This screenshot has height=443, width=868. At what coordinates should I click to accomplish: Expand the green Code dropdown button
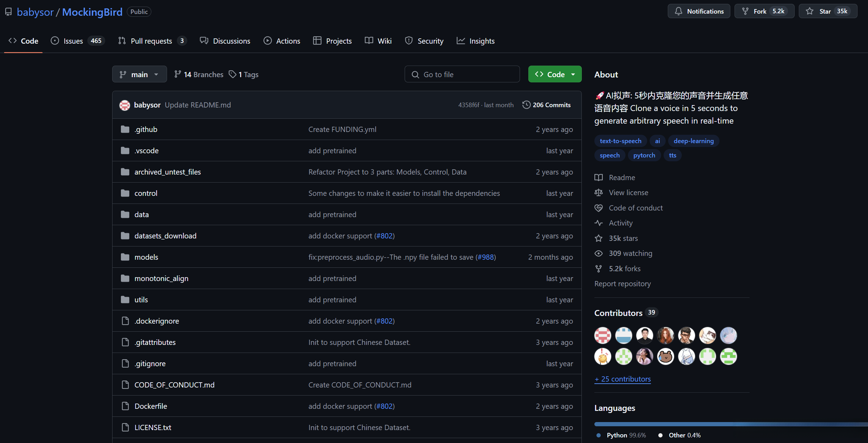point(555,74)
